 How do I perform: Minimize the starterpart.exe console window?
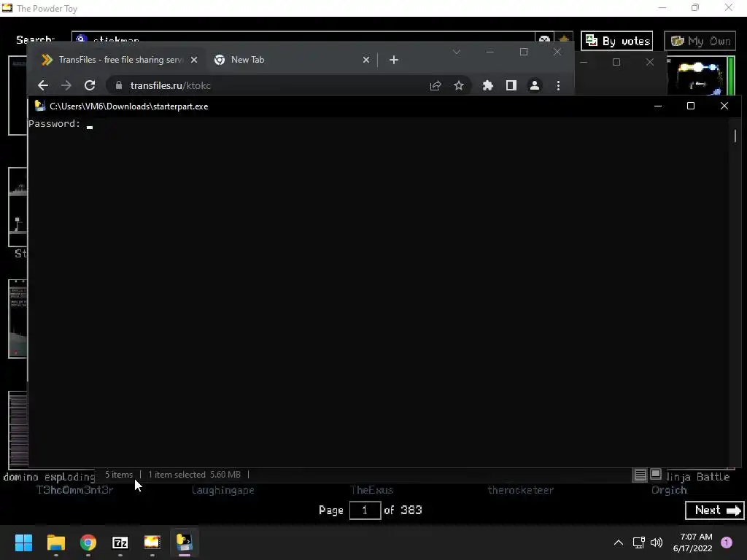658,106
